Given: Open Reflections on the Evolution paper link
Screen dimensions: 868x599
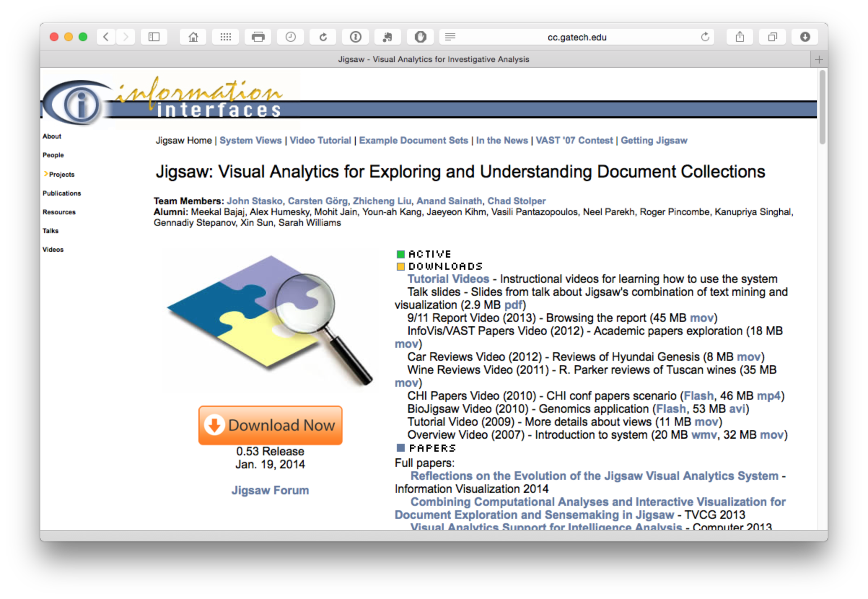Looking at the screenshot, I should click(594, 476).
